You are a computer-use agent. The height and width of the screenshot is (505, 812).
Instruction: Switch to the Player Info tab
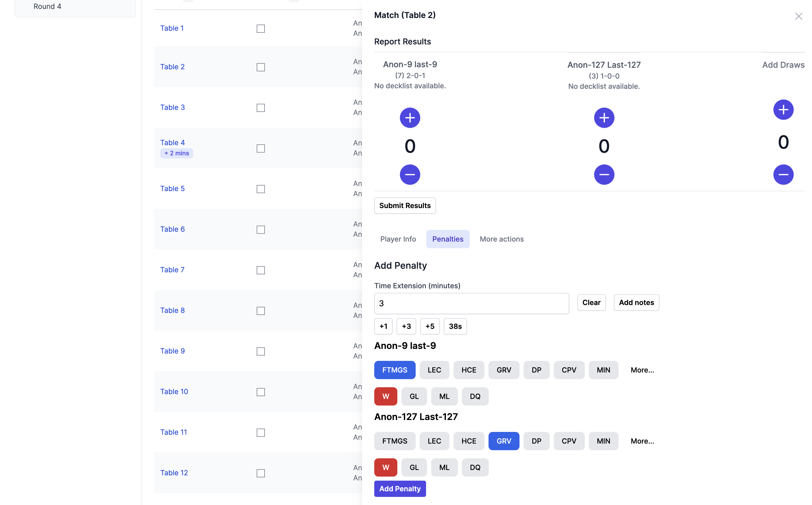[x=398, y=239]
